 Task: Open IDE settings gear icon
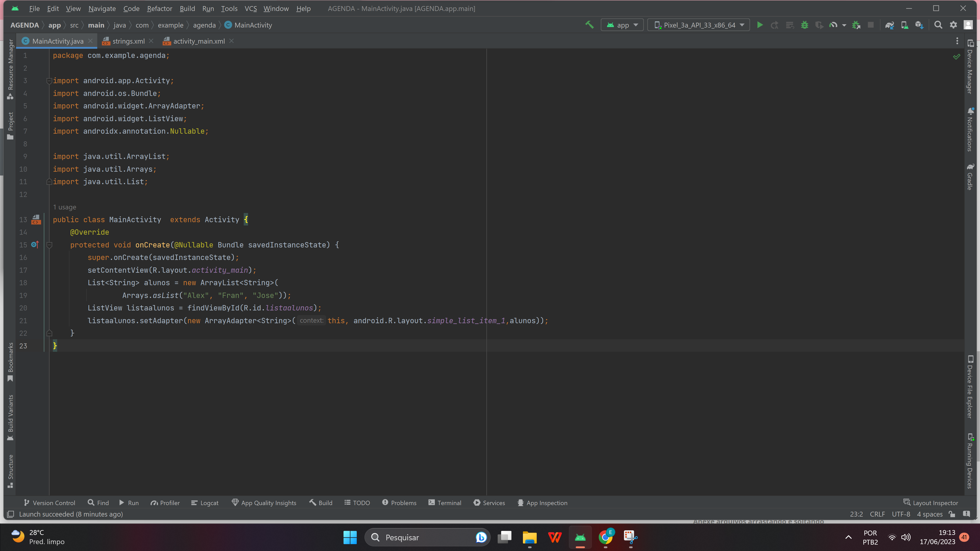coord(953,25)
